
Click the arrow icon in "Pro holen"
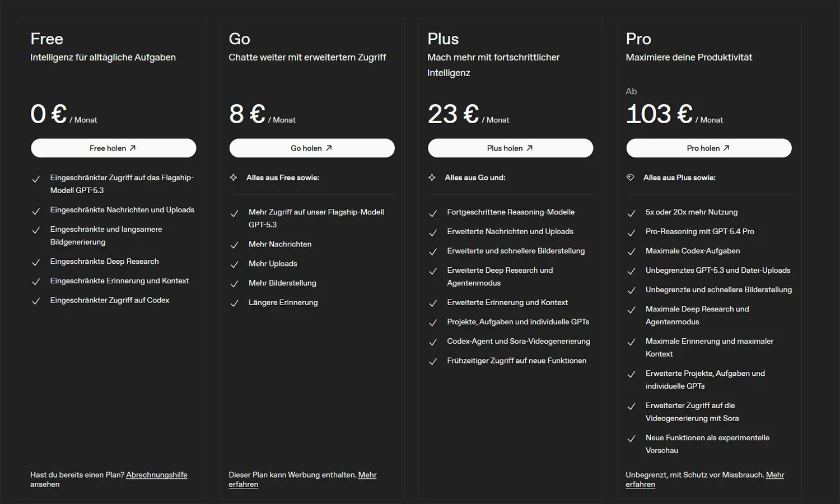(726, 148)
